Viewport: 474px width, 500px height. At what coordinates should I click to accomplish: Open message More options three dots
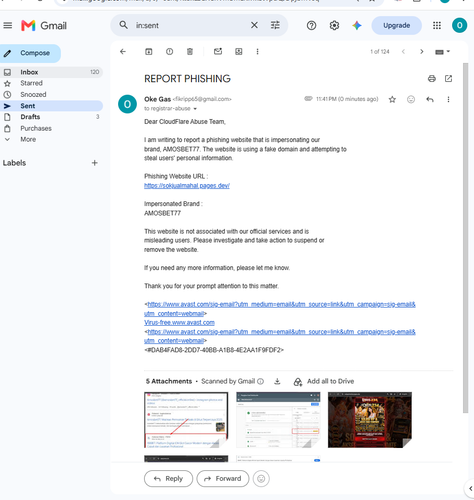tap(448, 99)
